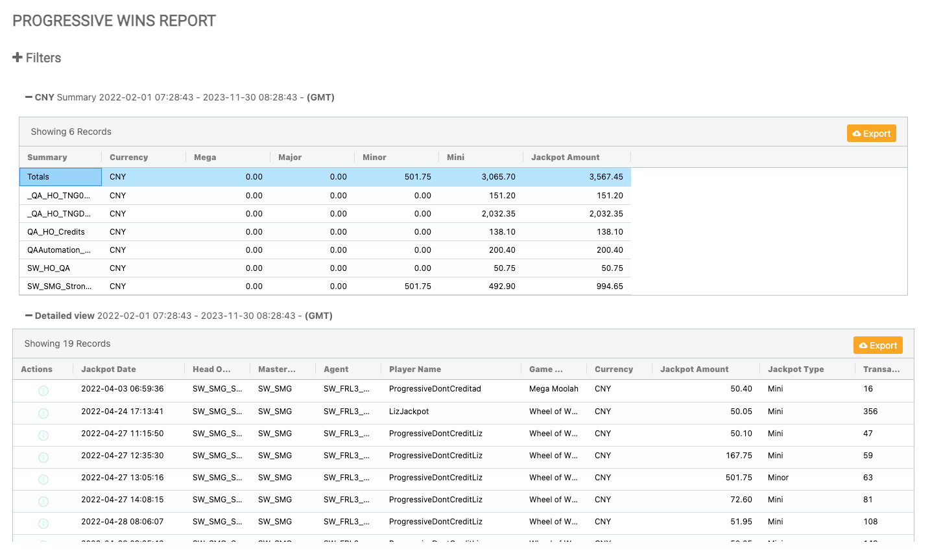The image size is (930, 560).
Task: Collapse the Detailed view section
Action: (29, 316)
